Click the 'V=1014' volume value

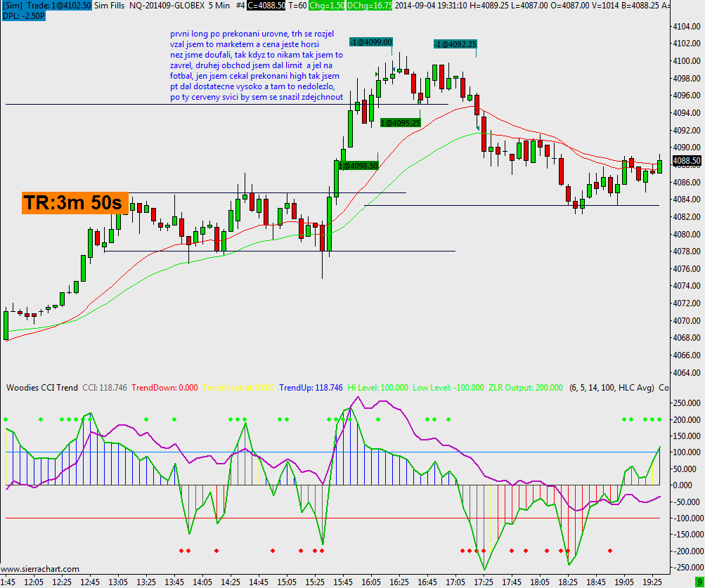[606, 6]
